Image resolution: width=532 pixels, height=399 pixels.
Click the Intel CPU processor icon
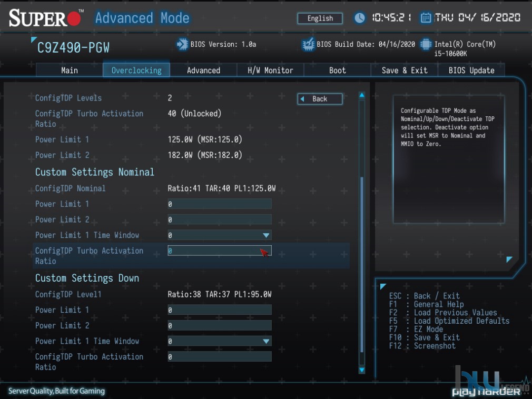pyautogui.click(x=426, y=44)
